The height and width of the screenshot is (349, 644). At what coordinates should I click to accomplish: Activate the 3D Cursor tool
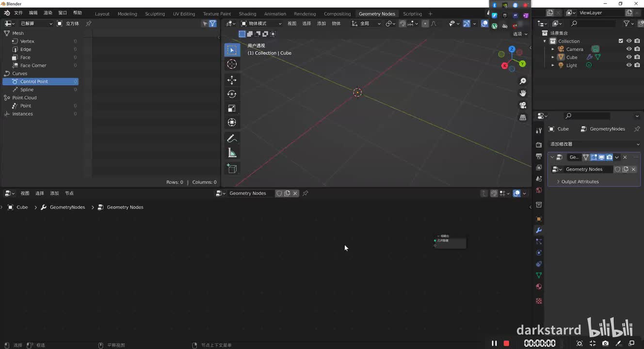click(232, 64)
